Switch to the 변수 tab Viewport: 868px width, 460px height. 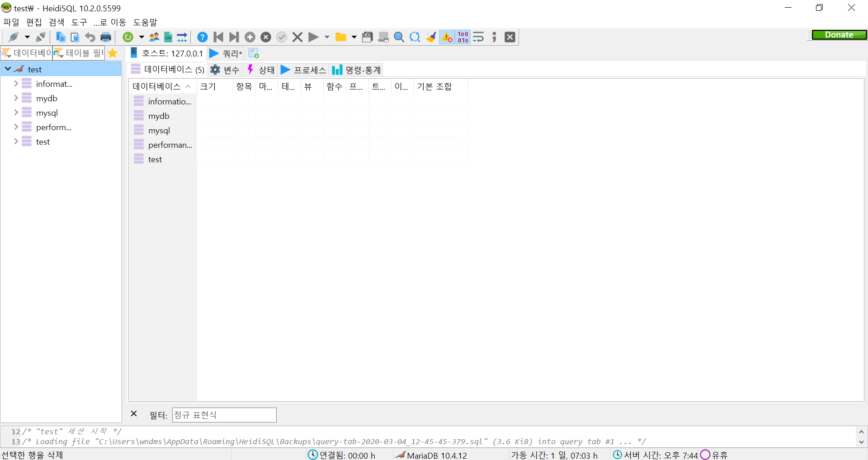pyautogui.click(x=225, y=70)
